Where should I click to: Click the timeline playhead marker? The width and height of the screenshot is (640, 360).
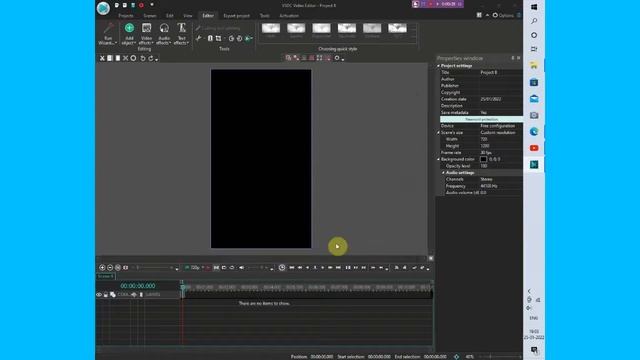pos(182,287)
